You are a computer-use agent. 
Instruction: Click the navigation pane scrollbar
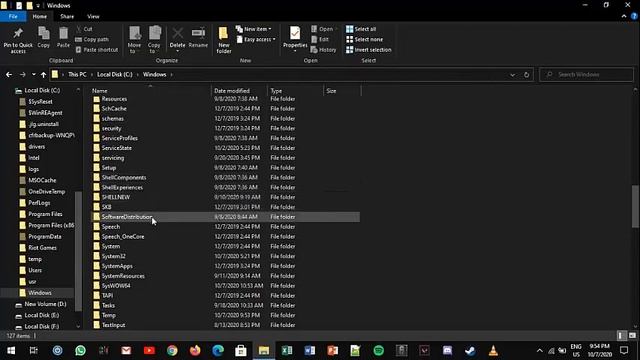(78, 251)
